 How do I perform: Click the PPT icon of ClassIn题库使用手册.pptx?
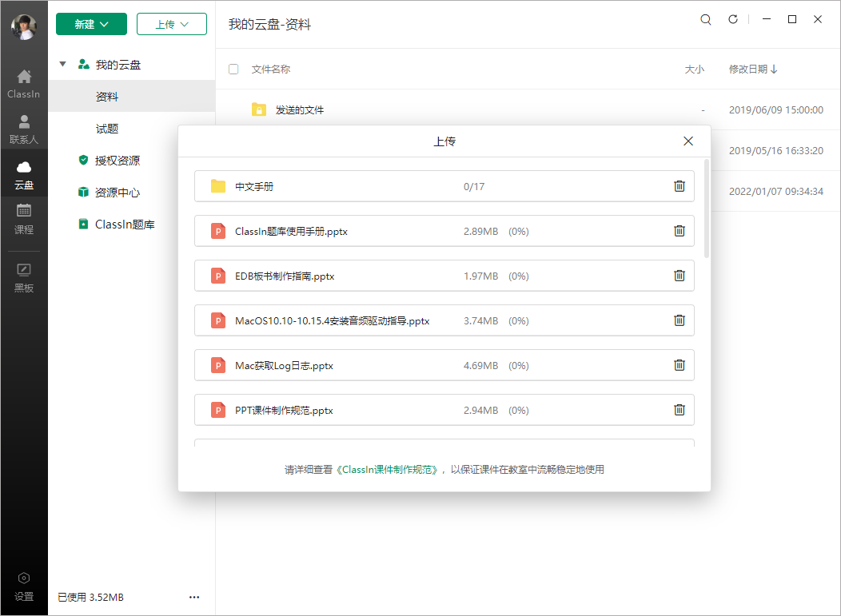[x=218, y=231]
